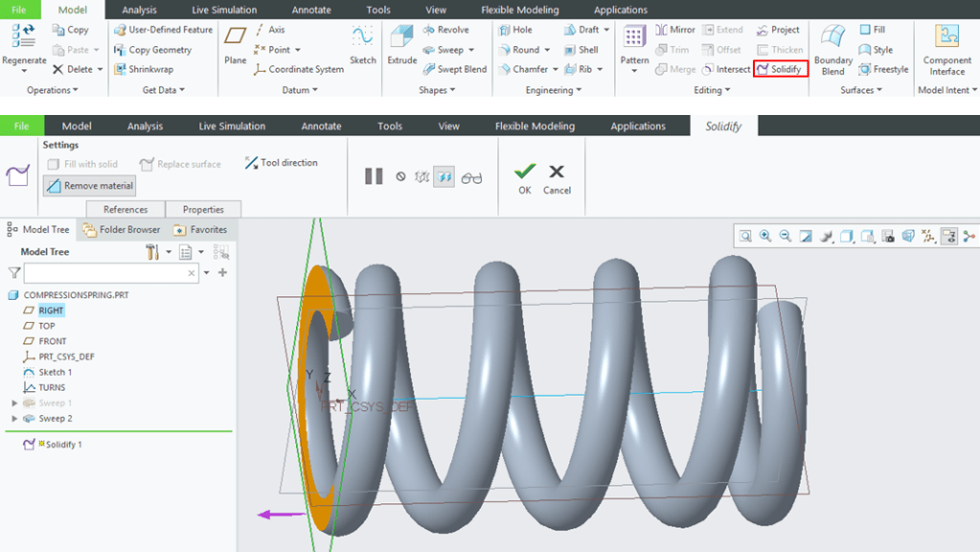Screen dimensions: 980x552
Task: Pause the feature with the pause button
Action: click(x=374, y=176)
